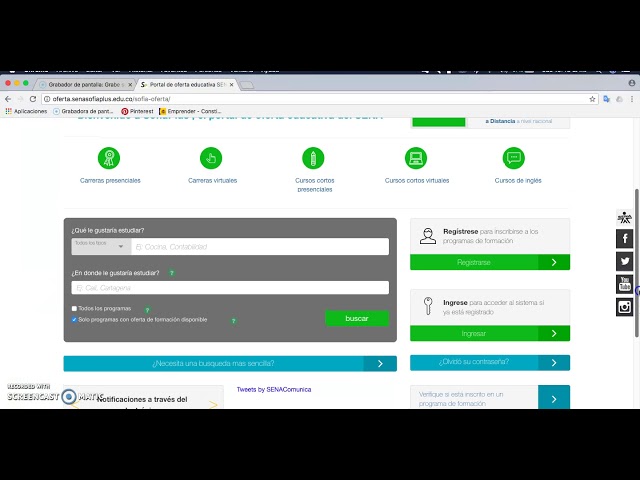The image size is (640, 480).
Task: Open the SENA logo sidebar icon
Action: [x=624, y=218]
